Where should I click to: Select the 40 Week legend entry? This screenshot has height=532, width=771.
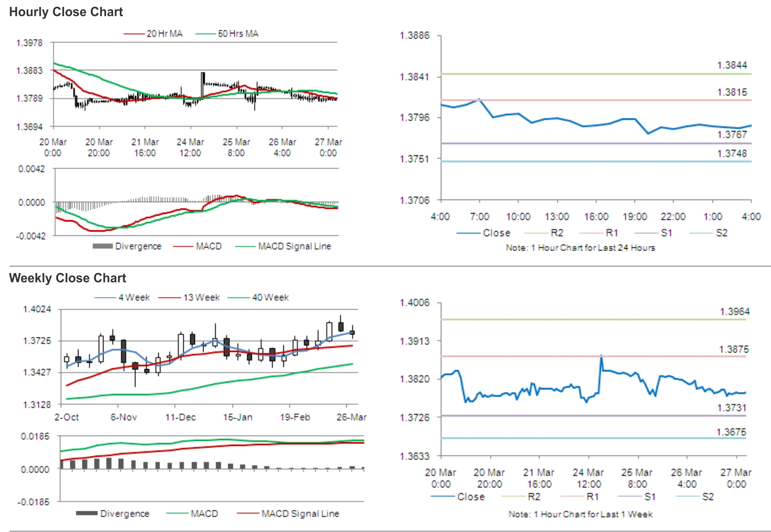pyautogui.click(x=258, y=297)
